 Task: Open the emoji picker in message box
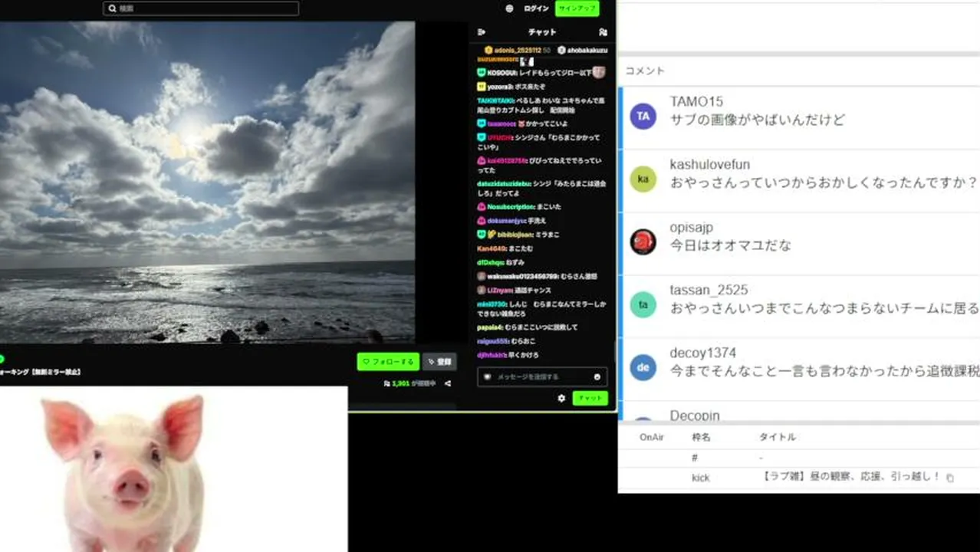tap(597, 377)
